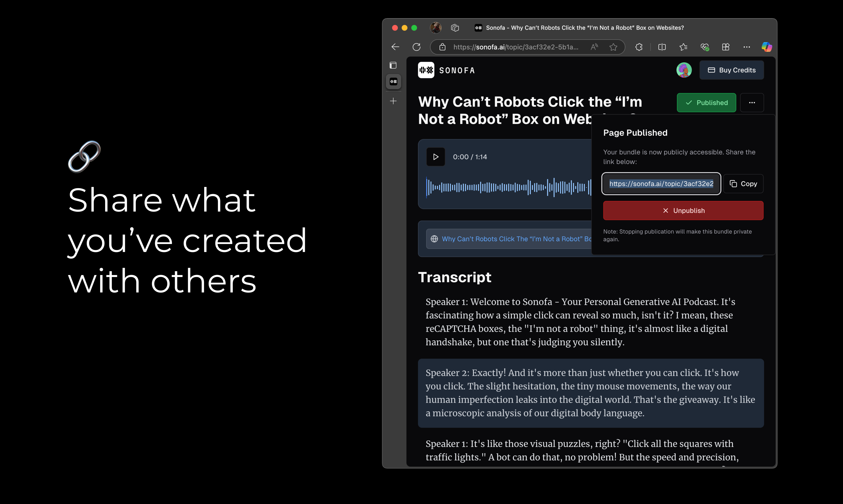Click the Sonofa logo icon
843x504 pixels.
pyautogui.click(x=427, y=70)
